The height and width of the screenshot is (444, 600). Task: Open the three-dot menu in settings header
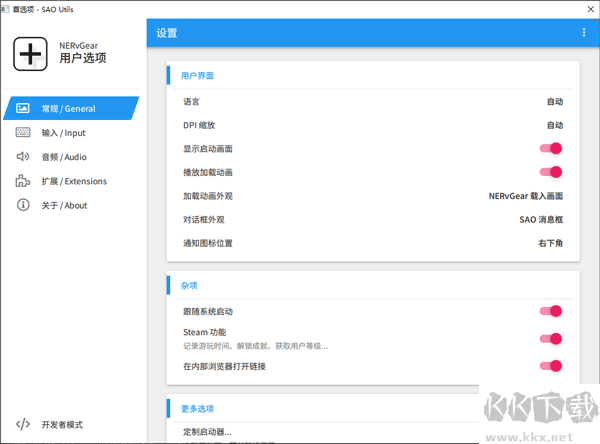tap(584, 33)
